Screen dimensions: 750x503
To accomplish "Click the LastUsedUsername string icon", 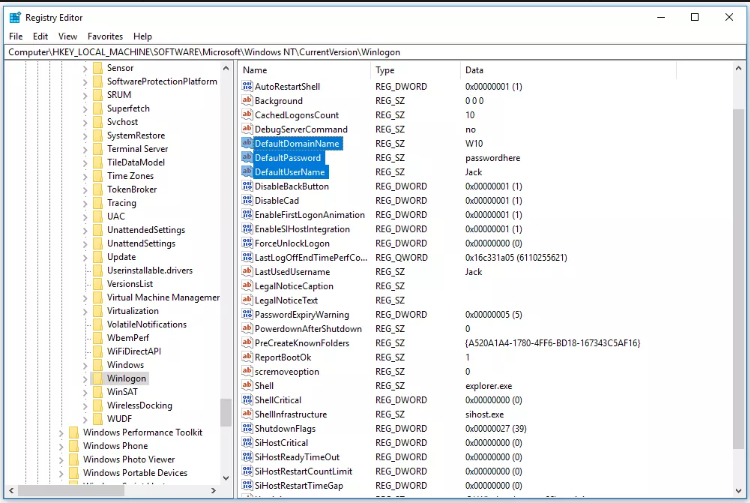I will [247, 272].
